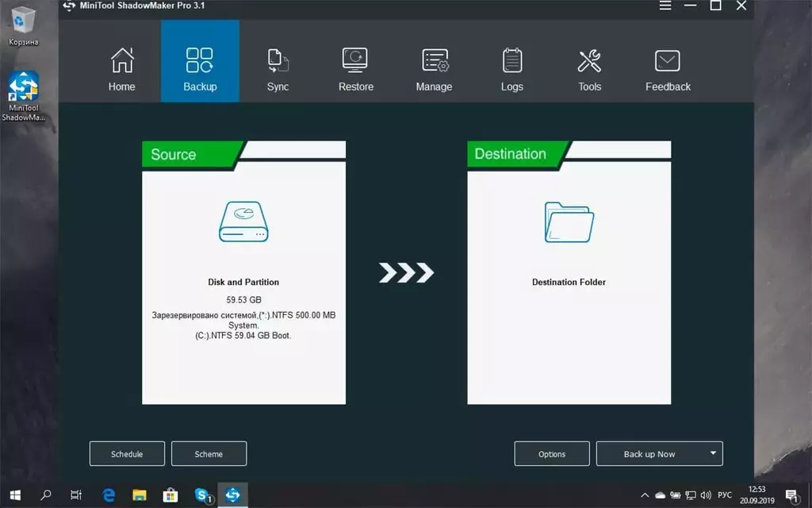
Task: Open the Manage tab
Action: [x=434, y=68]
